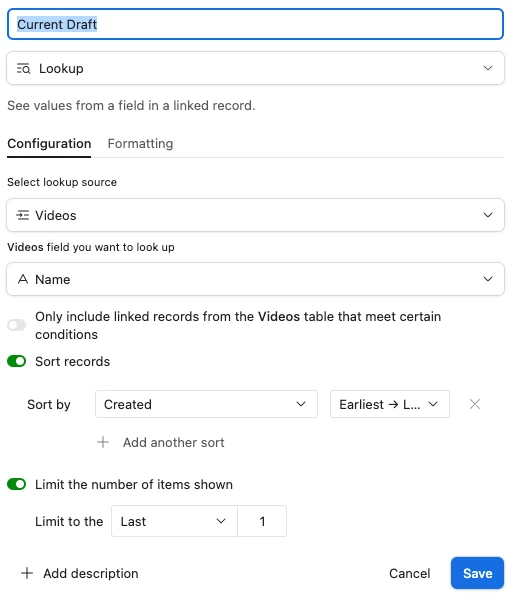Cancel the field editing

click(x=409, y=573)
